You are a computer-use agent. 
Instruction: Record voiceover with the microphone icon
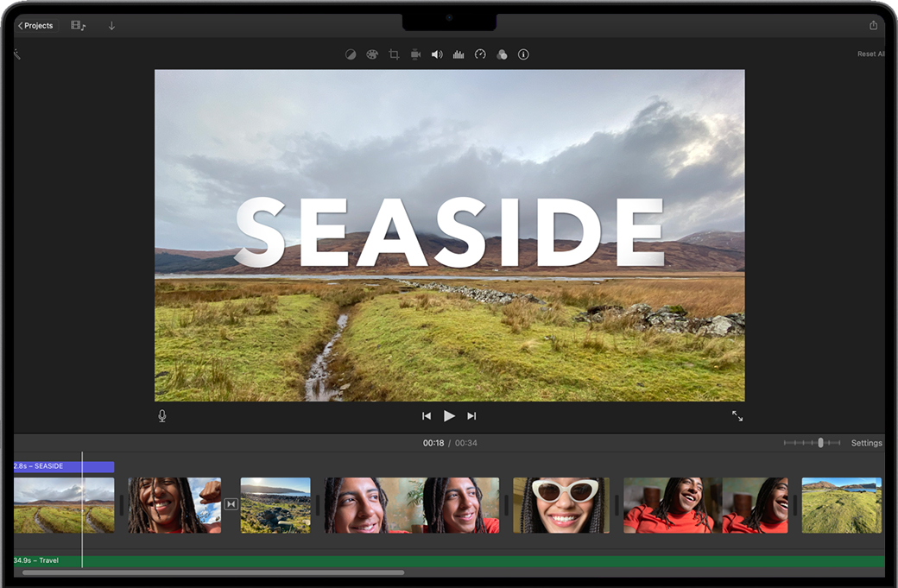pos(162,416)
